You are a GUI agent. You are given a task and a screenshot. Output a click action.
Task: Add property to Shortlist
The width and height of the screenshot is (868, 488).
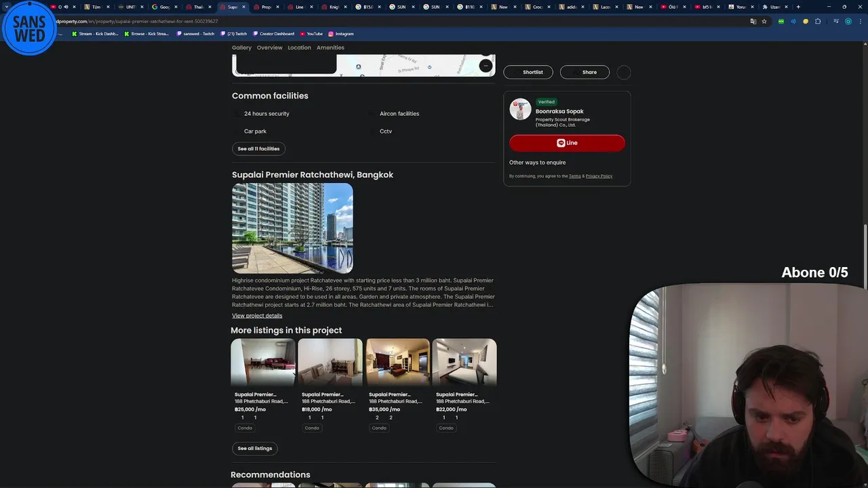528,72
